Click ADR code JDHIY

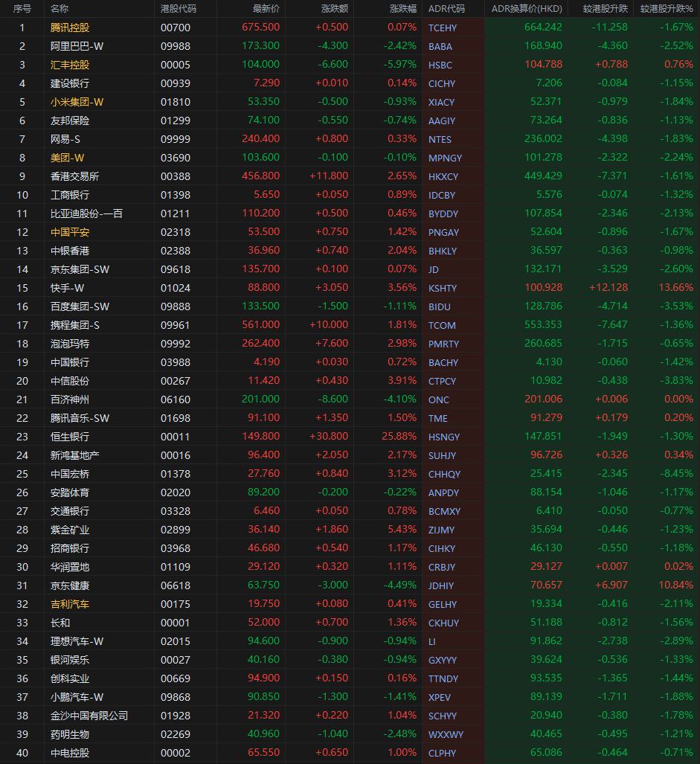(441, 585)
